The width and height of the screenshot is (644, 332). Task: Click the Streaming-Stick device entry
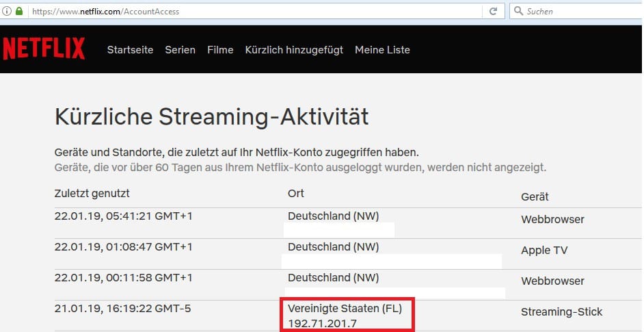tap(561, 312)
